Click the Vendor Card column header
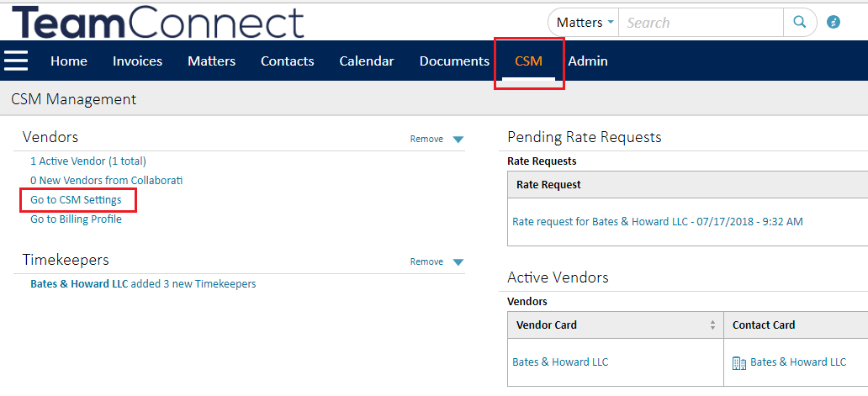 pyautogui.click(x=615, y=325)
